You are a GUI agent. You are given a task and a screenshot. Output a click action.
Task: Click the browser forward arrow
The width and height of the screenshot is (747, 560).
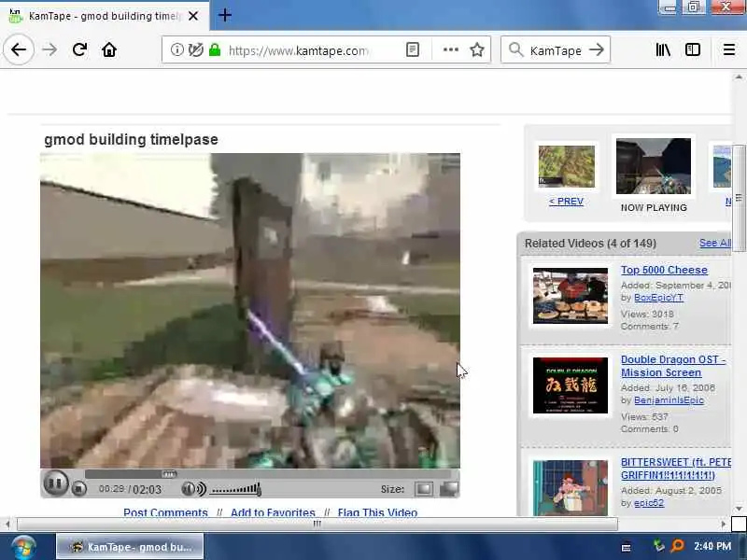pos(49,49)
